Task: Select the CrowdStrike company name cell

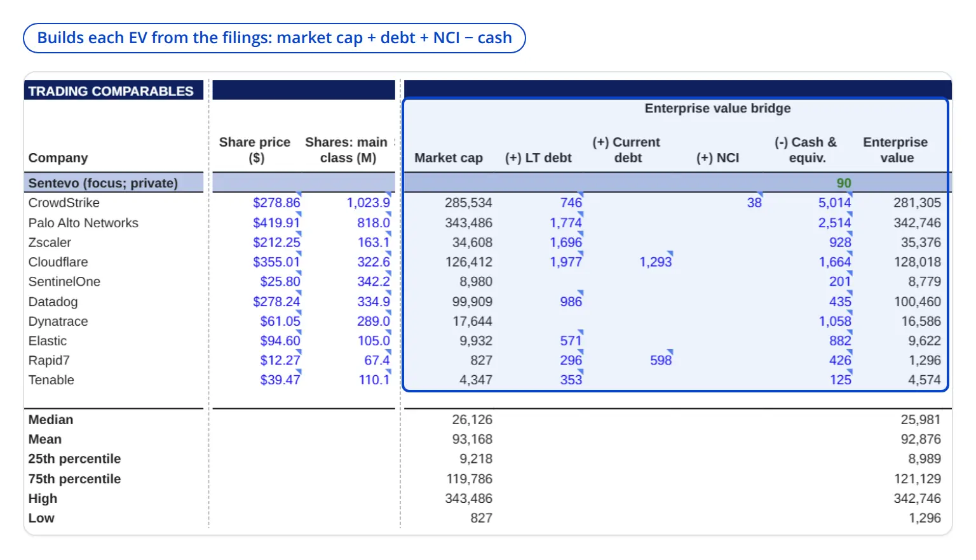Action: click(64, 203)
